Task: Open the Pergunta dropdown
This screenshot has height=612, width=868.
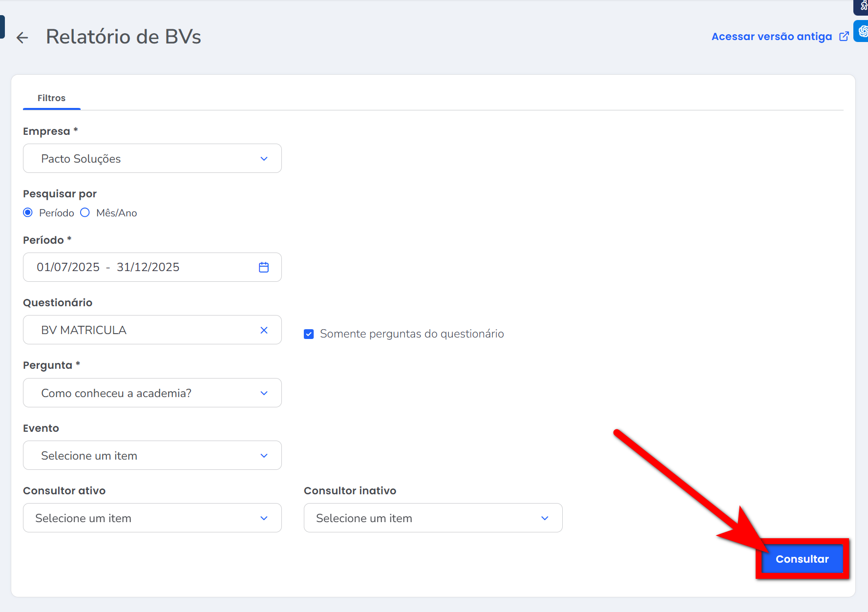Action: pos(152,393)
